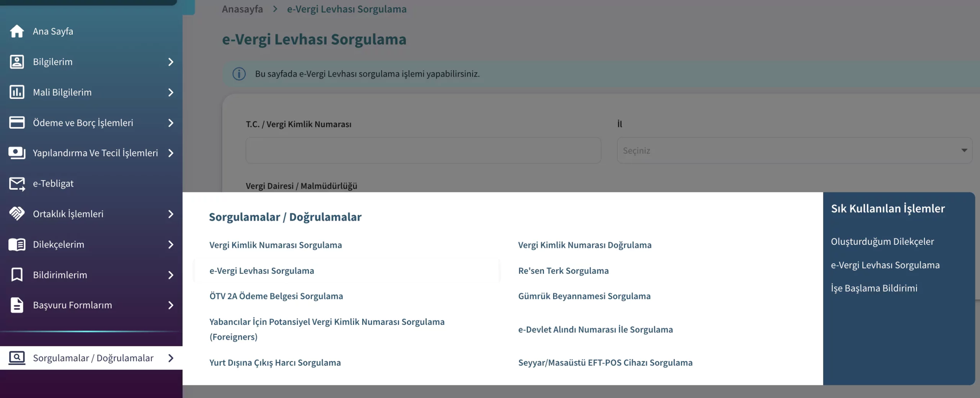Click the Başvuru Formlarım document icon
Screen dimensions: 980x398
click(x=17, y=305)
